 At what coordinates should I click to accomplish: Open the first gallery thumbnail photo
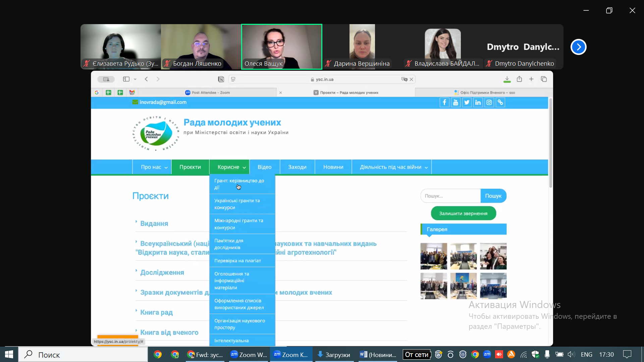[434, 256]
